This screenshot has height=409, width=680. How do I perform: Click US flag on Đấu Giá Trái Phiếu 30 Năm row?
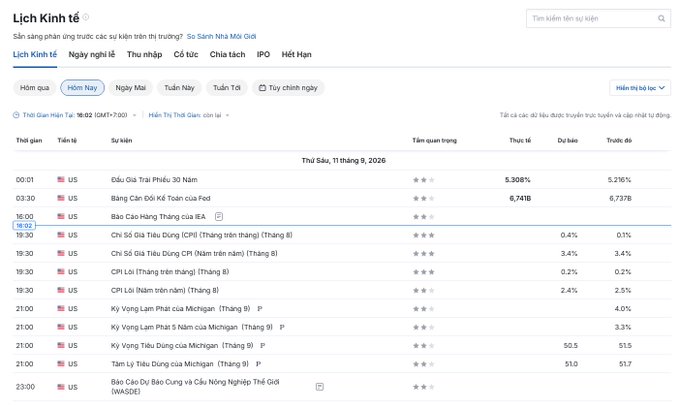click(x=61, y=180)
